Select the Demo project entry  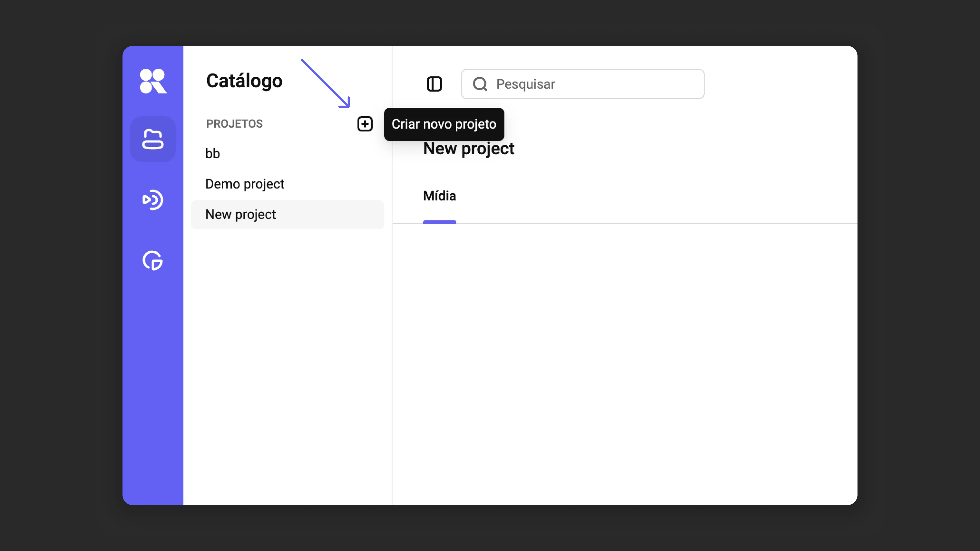point(287,184)
